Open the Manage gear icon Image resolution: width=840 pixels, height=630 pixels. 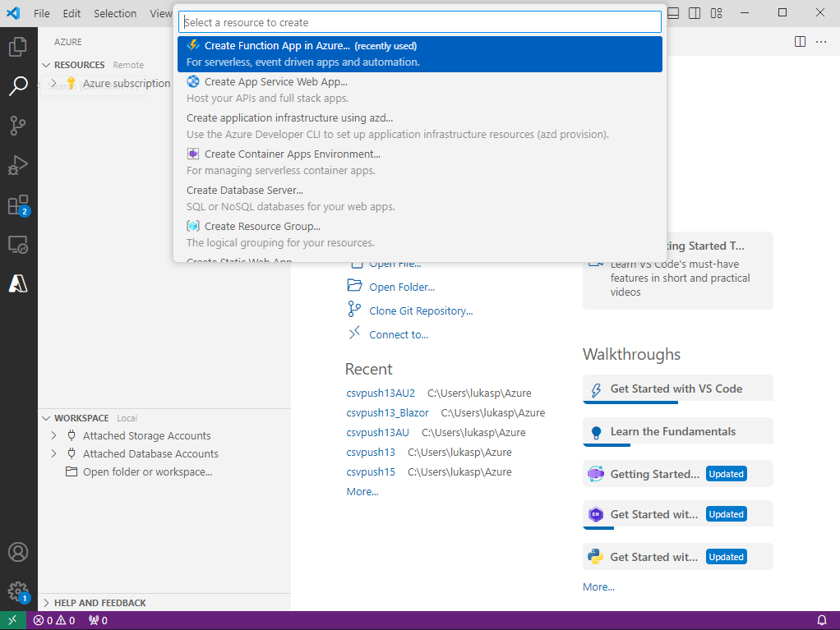tap(18, 591)
